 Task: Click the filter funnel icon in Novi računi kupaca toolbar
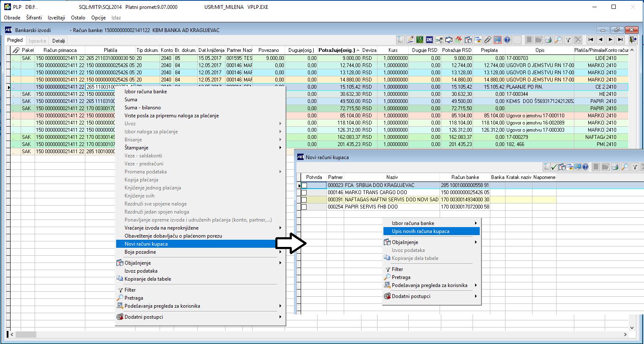(634, 167)
